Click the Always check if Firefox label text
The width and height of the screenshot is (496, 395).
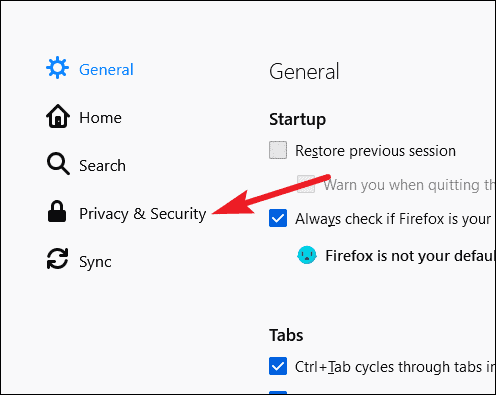coord(393,219)
